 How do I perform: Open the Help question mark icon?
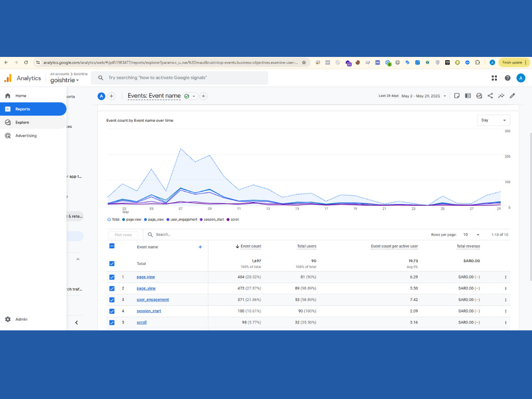point(508,78)
